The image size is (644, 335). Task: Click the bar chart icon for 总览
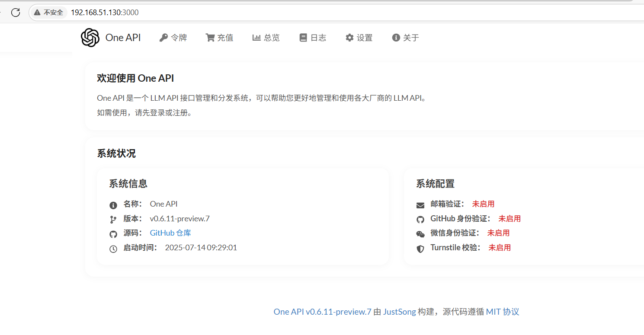256,38
